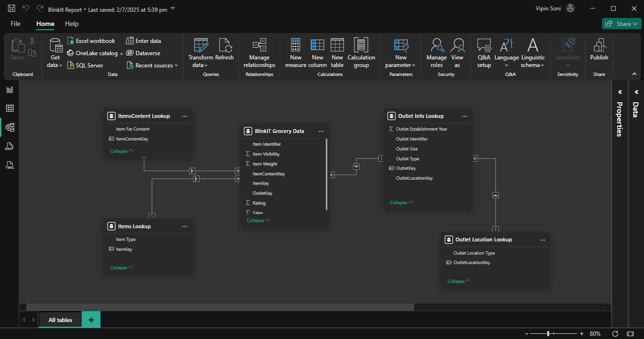This screenshot has width=644, height=339.
Task: Switch to Report view in sidebar
Action: tap(9, 90)
